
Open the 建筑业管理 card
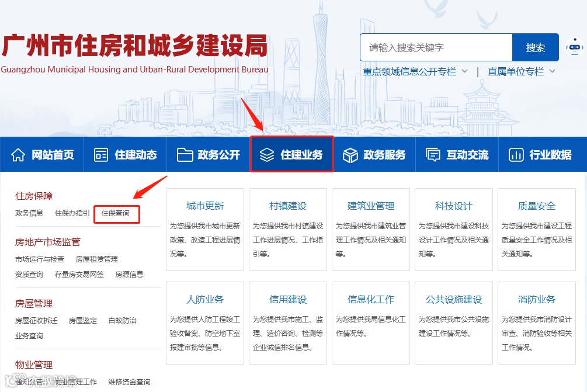coord(371,230)
